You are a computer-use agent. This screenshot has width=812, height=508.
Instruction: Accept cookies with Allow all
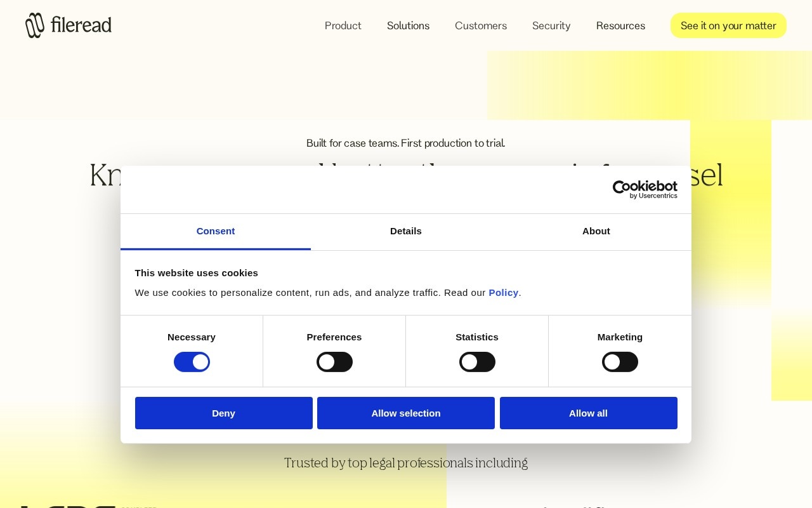[x=589, y=413]
